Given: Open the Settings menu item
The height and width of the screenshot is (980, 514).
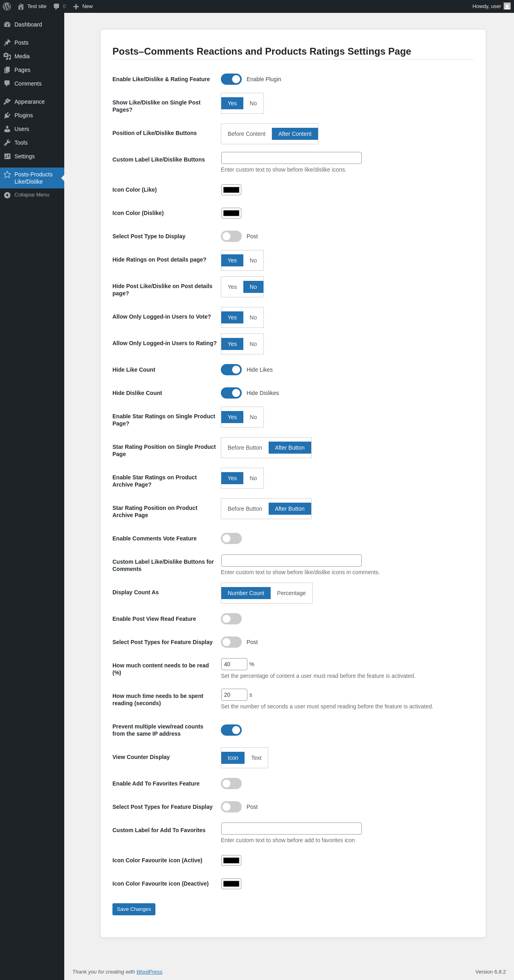Looking at the screenshot, I should coord(24,156).
